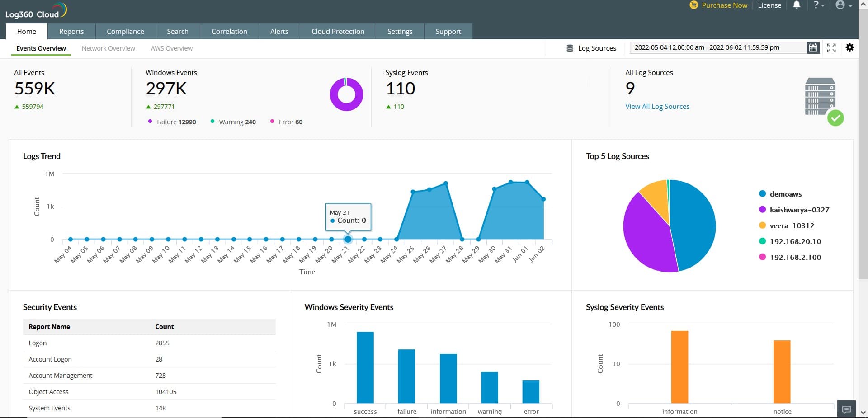Click the notice bar in Syslog Severity
This screenshot has height=418, width=868.
pos(782,371)
